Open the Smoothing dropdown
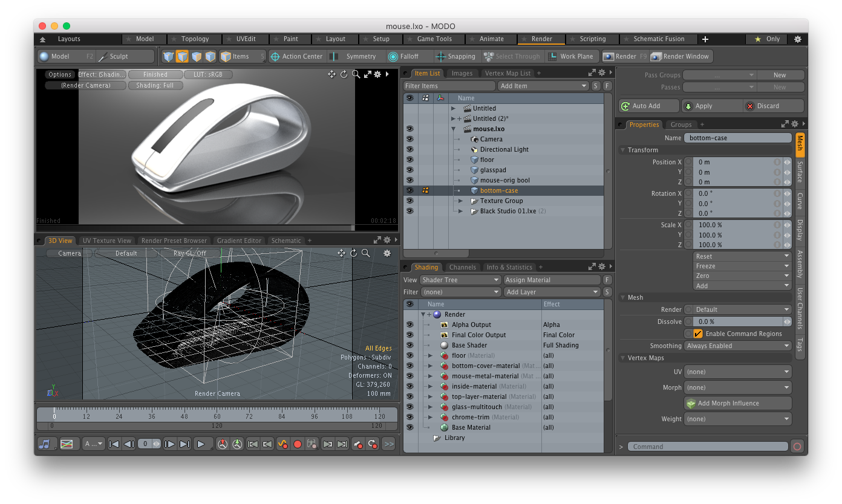The height and width of the screenshot is (504, 842). [x=737, y=346]
